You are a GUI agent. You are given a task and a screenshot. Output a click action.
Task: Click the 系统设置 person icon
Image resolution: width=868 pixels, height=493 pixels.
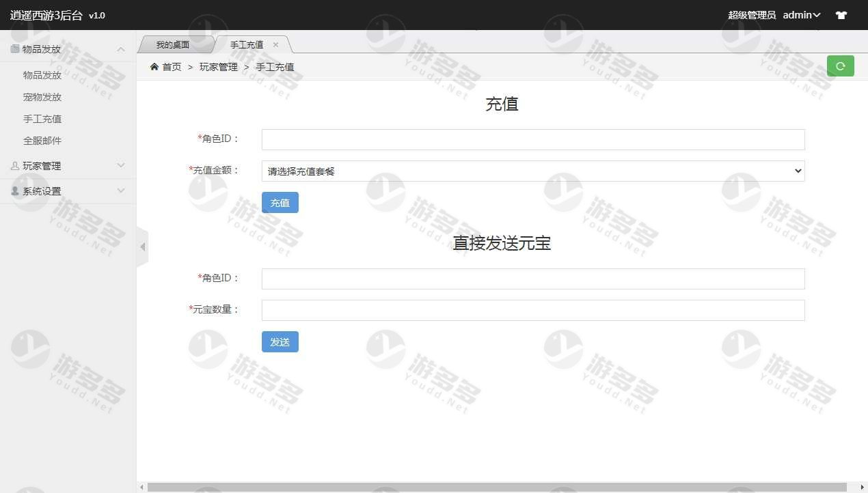15,191
